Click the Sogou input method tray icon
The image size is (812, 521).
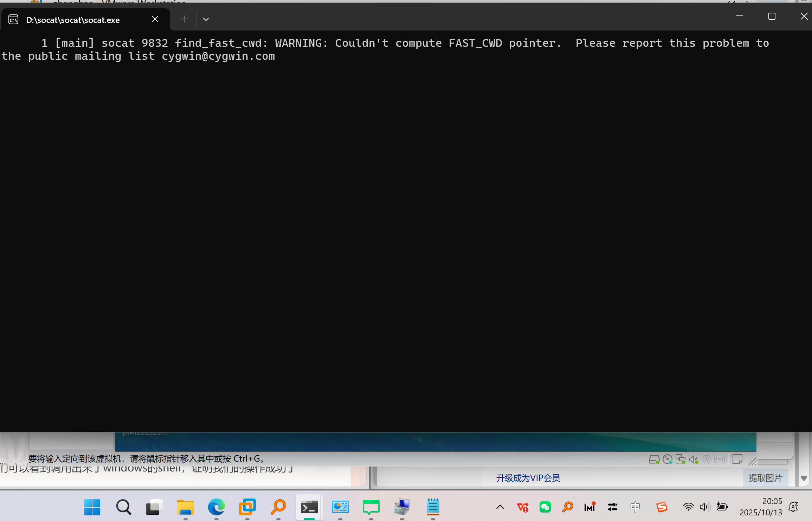662,507
